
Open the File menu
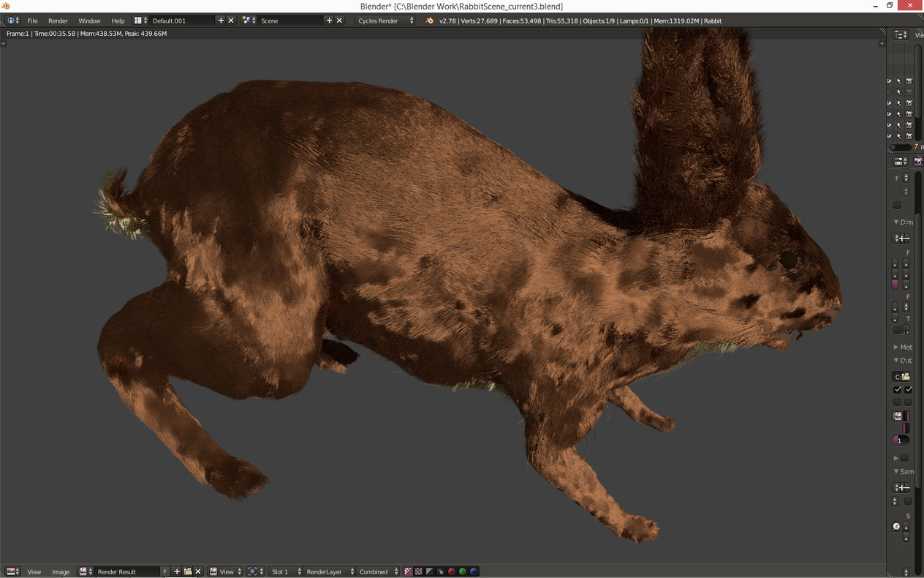pyautogui.click(x=32, y=20)
